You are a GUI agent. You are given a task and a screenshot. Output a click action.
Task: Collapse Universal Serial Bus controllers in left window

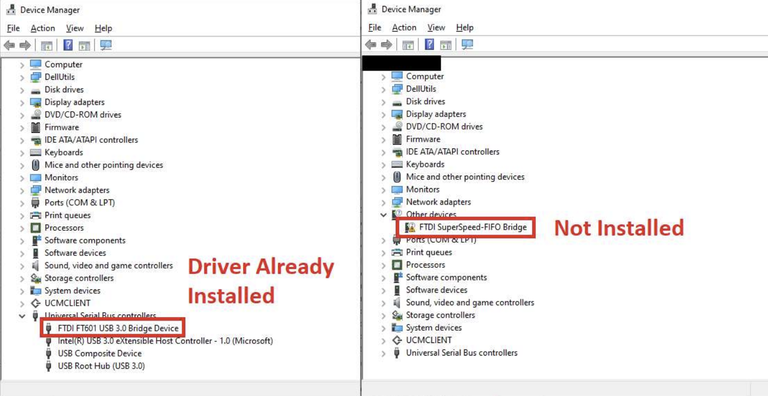(x=22, y=316)
